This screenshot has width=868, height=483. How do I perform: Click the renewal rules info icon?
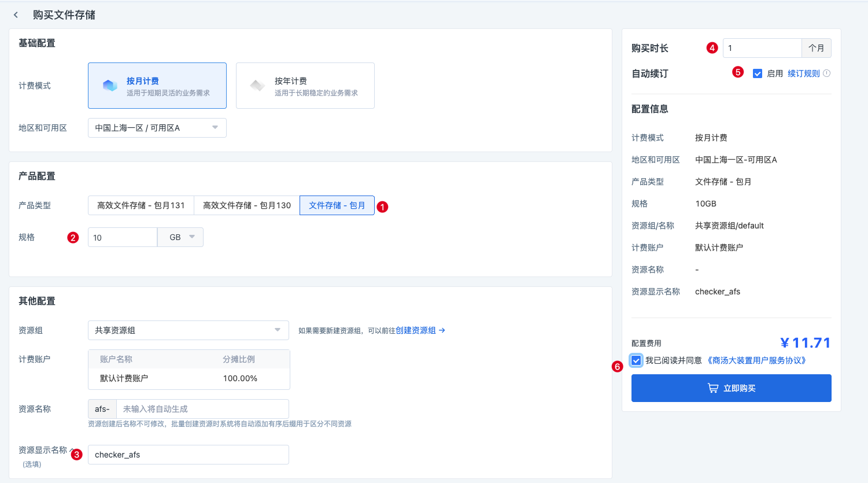pyautogui.click(x=827, y=73)
